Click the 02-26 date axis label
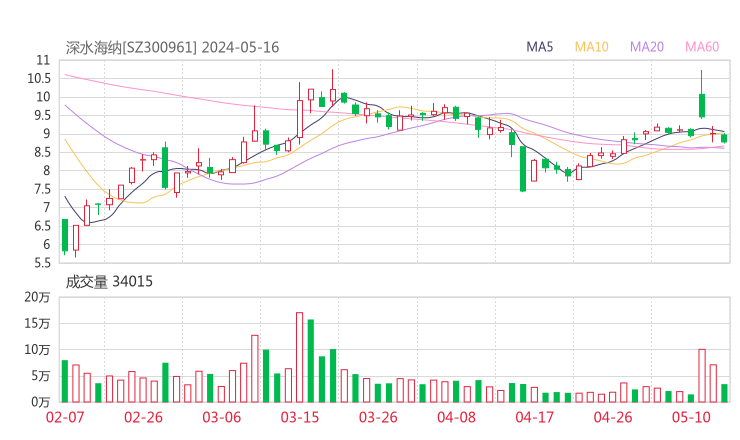Image resolution: width=740 pixels, height=440 pixels. tap(143, 417)
